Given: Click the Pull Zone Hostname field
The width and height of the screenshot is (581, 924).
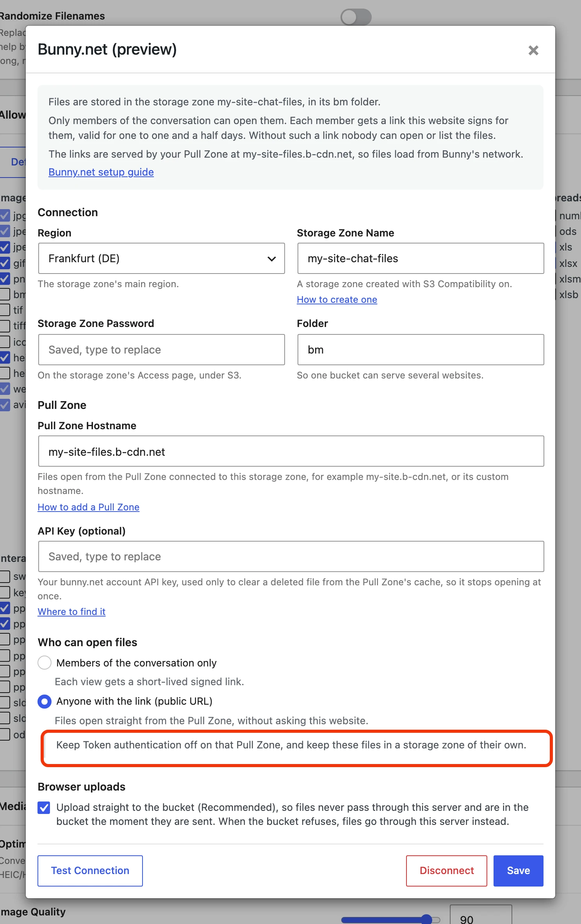Looking at the screenshot, I should [x=291, y=451].
